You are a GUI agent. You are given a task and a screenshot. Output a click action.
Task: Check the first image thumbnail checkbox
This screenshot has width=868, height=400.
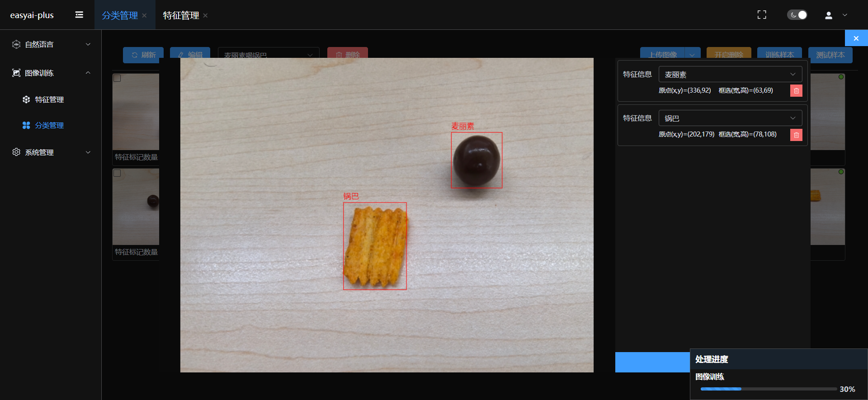[117, 78]
